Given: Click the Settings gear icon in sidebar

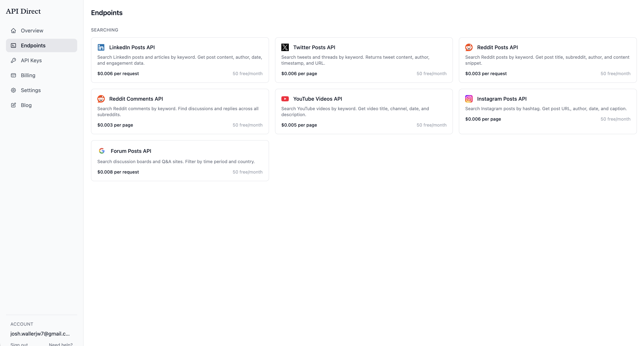Looking at the screenshot, I should pos(13,90).
